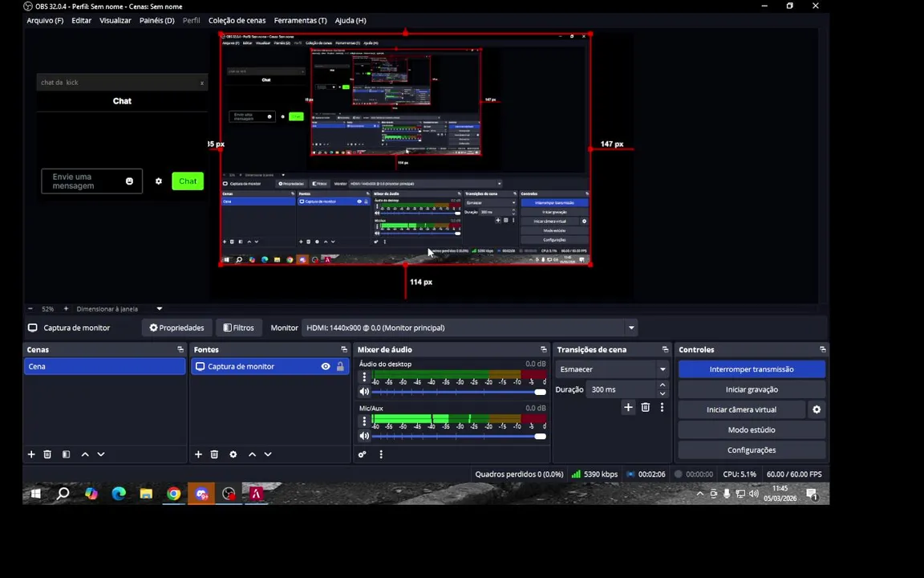Viewport: 924px width, 578px height.
Task: Increase transition duration stepper up
Action: tap(663, 385)
